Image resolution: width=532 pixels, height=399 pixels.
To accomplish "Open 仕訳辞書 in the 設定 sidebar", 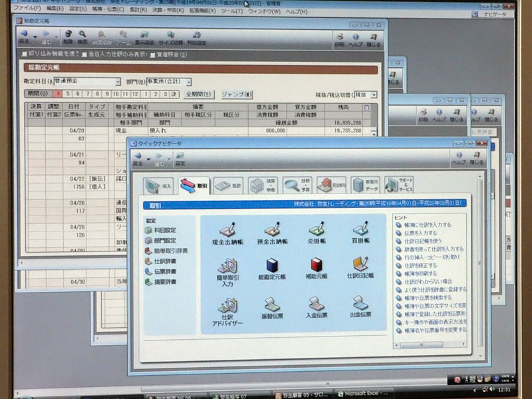I will pyautogui.click(x=161, y=261).
